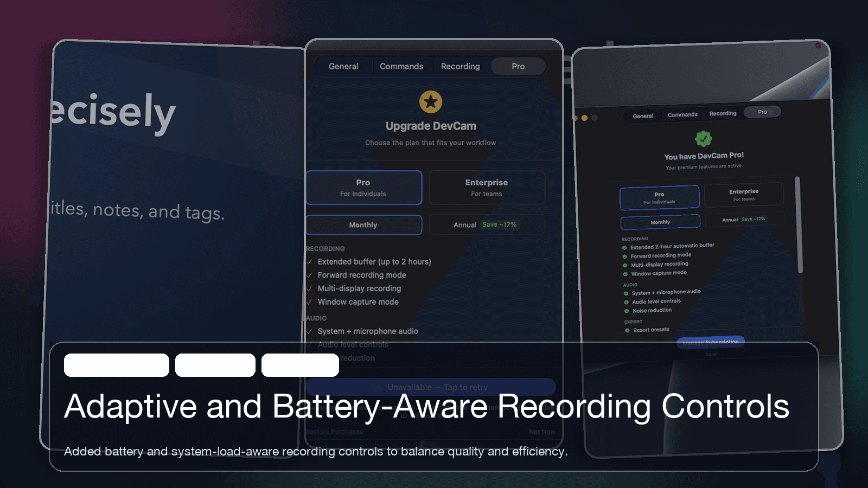Click 'Noise reduction' text in right window
The height and width of the screenshot is (488, 868).
coord(652,310)
